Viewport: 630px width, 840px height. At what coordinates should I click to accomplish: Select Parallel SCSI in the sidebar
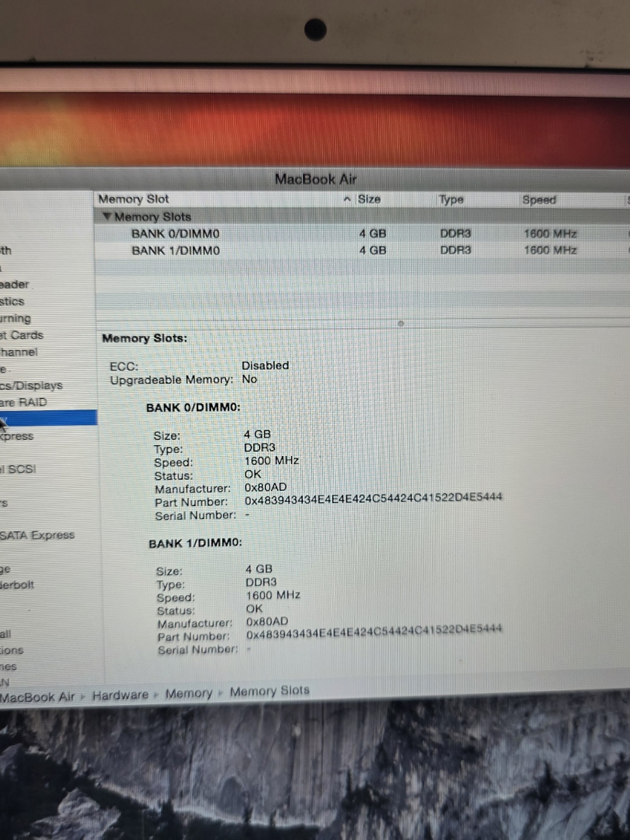click(19, 469)
